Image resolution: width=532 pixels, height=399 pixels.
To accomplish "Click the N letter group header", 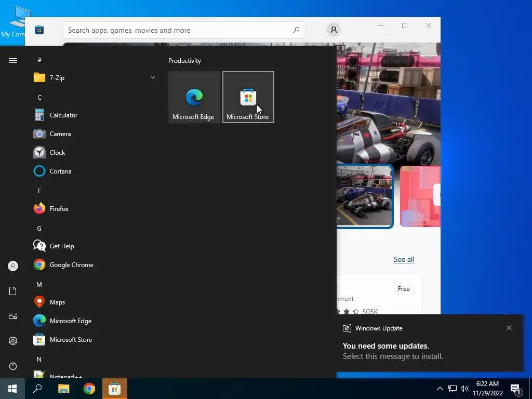I will point(39,359).
